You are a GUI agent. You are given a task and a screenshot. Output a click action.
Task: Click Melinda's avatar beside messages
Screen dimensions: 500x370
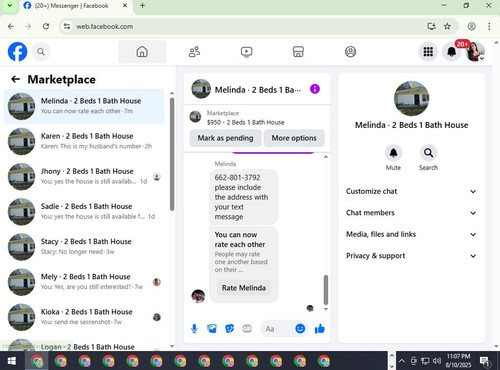[x=198, y=296]
